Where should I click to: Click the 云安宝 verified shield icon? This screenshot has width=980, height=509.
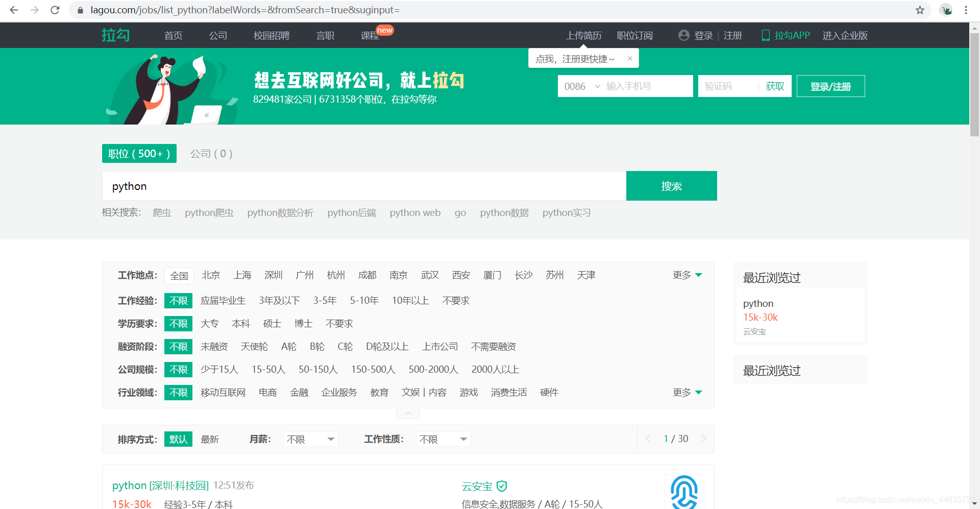click(x=502, y=486)
